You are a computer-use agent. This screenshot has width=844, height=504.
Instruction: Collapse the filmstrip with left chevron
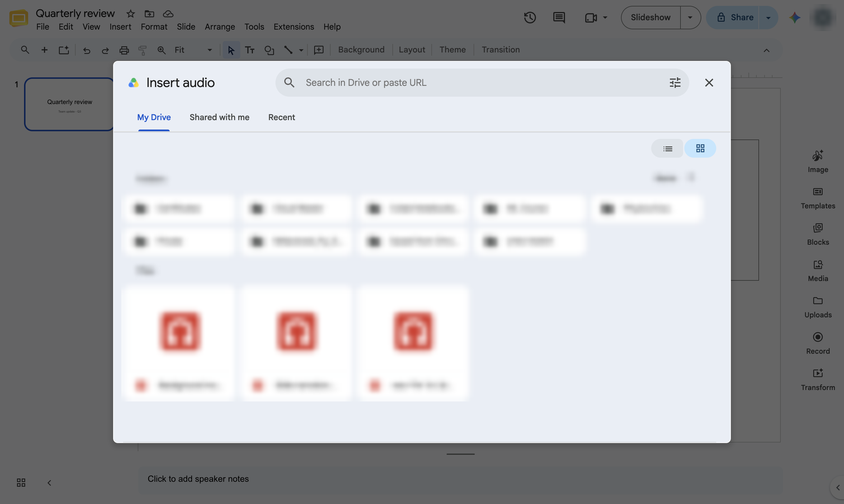49,483
